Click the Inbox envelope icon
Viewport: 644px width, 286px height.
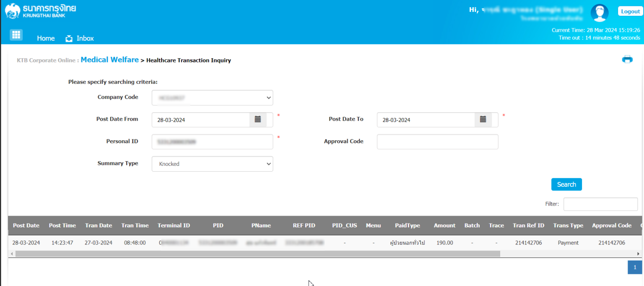point(68,38)
